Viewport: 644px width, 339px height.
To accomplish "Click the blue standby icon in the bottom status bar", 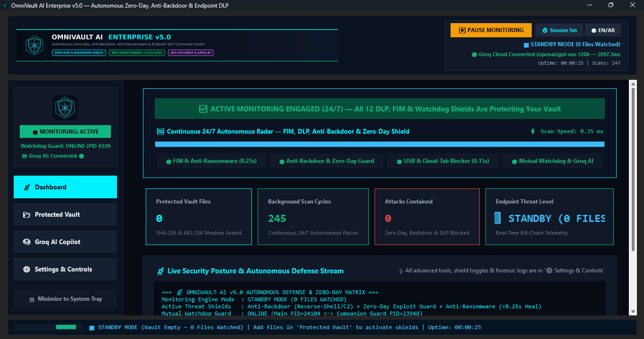I will [x=92, y=328].
